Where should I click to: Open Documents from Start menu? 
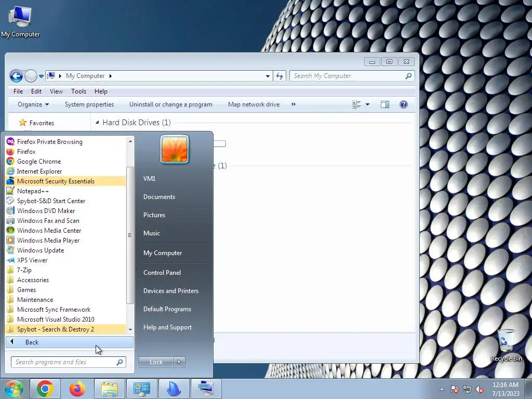click(159, 197)
